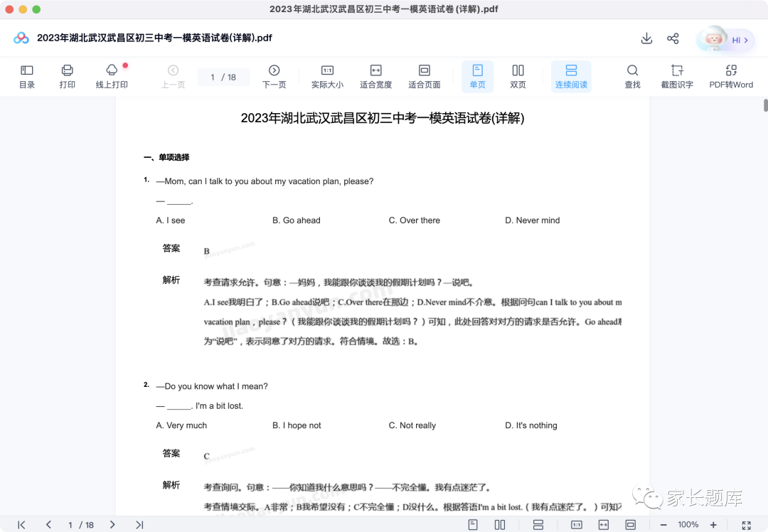This screenshot has width=768, height=532.
Task: Zoom in with the plus button
Action: (x=713, y=525)
